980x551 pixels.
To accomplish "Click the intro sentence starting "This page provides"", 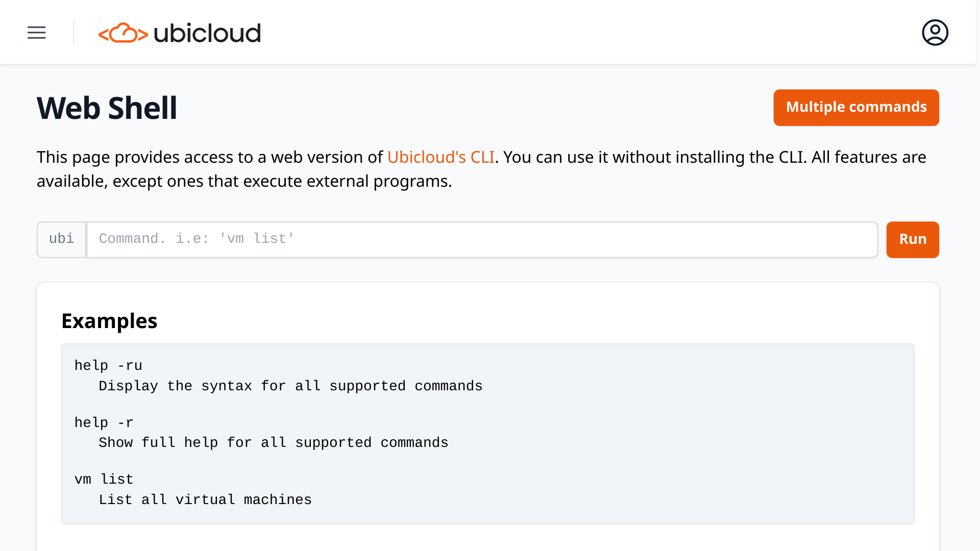I will click(209, 157).
